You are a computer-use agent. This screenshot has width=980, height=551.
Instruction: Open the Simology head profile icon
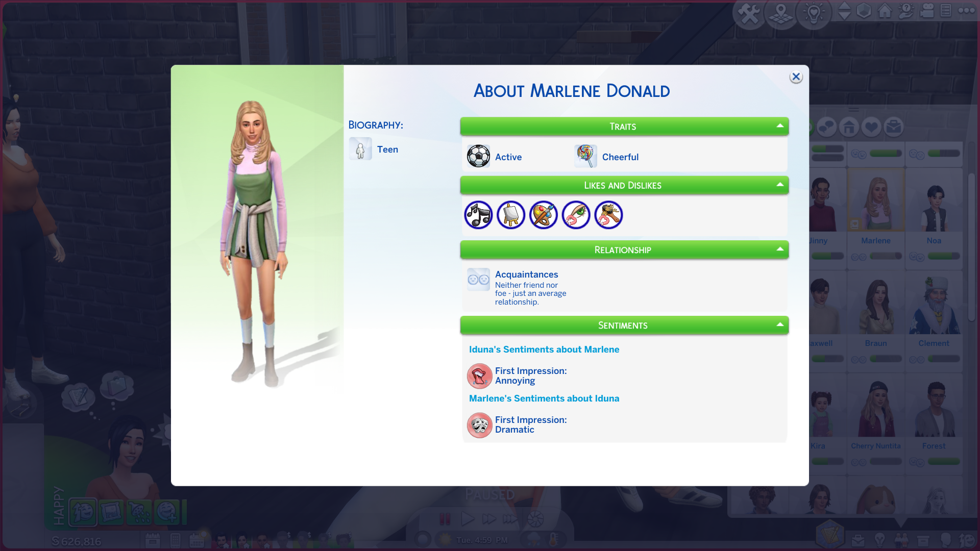pos(945,539)
